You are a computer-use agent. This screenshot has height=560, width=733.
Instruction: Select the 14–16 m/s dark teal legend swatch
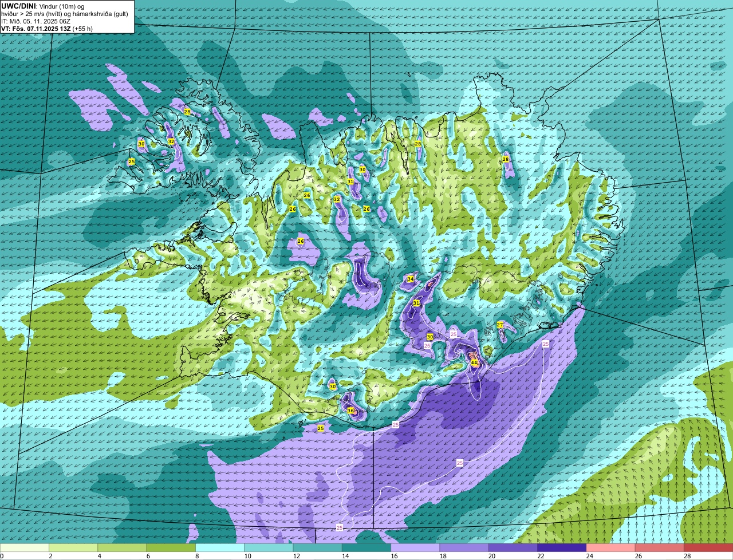click(x=366, y=547)
